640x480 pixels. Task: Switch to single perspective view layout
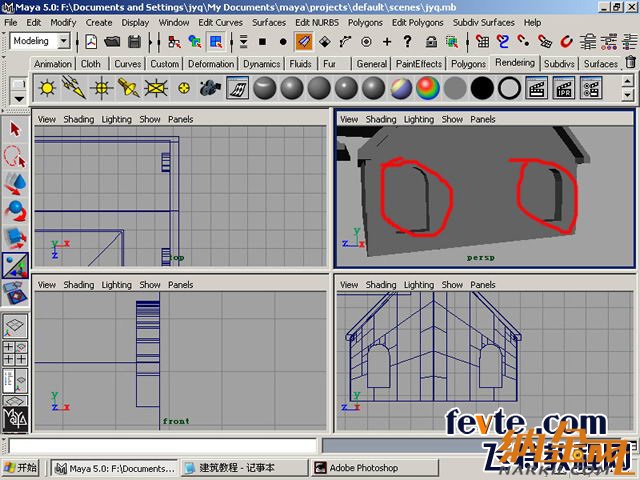(15, 326)
